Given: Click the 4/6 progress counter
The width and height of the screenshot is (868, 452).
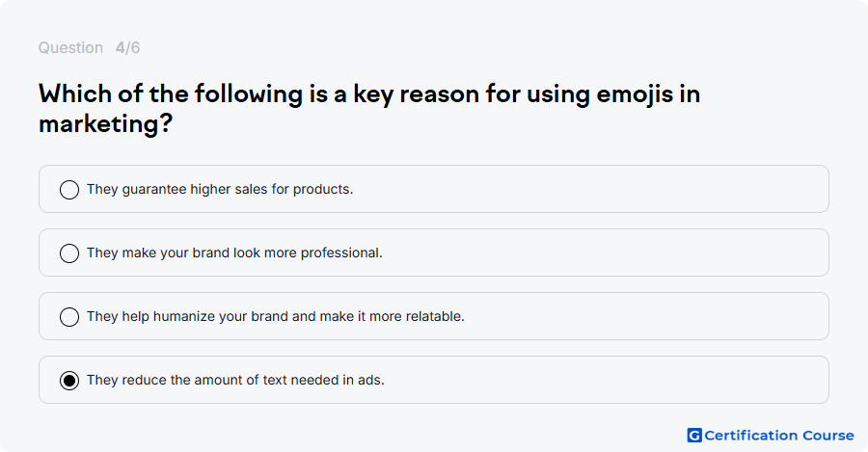Looking at the screenshot, I should coord(128,47).
